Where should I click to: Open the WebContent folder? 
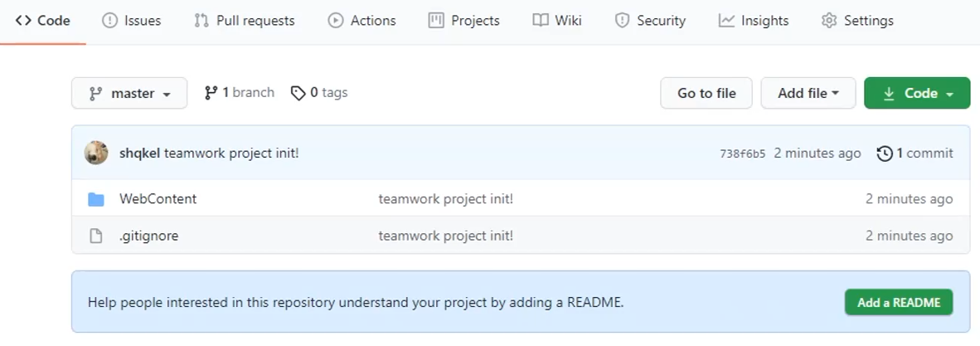tap(158, 199)
